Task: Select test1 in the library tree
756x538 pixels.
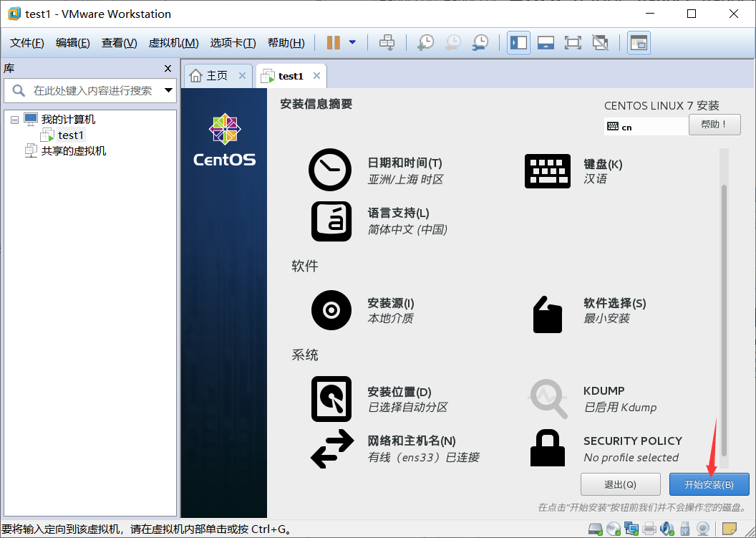Action: click(x=71, y=135)
